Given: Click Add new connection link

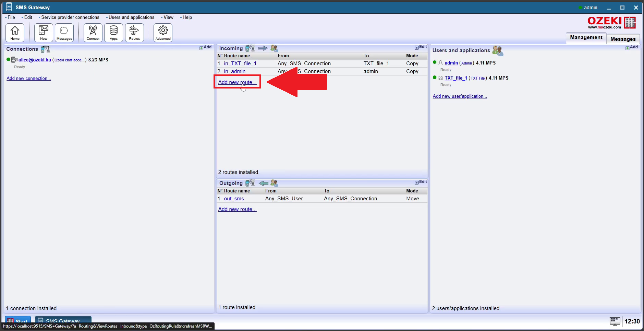Looking at the screenshot, I should pyautogui.click(x=29, y=79).
